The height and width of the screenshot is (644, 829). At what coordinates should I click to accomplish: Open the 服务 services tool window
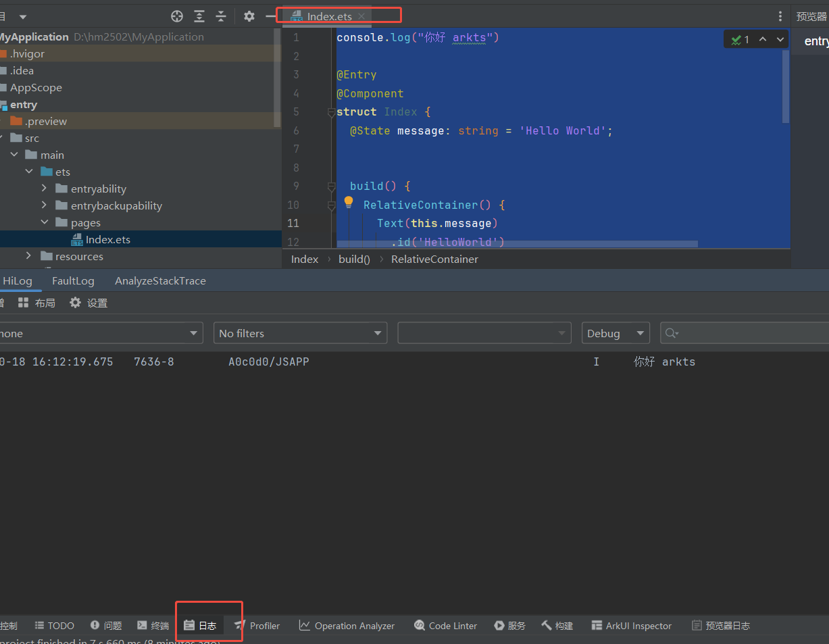(509, 626)
